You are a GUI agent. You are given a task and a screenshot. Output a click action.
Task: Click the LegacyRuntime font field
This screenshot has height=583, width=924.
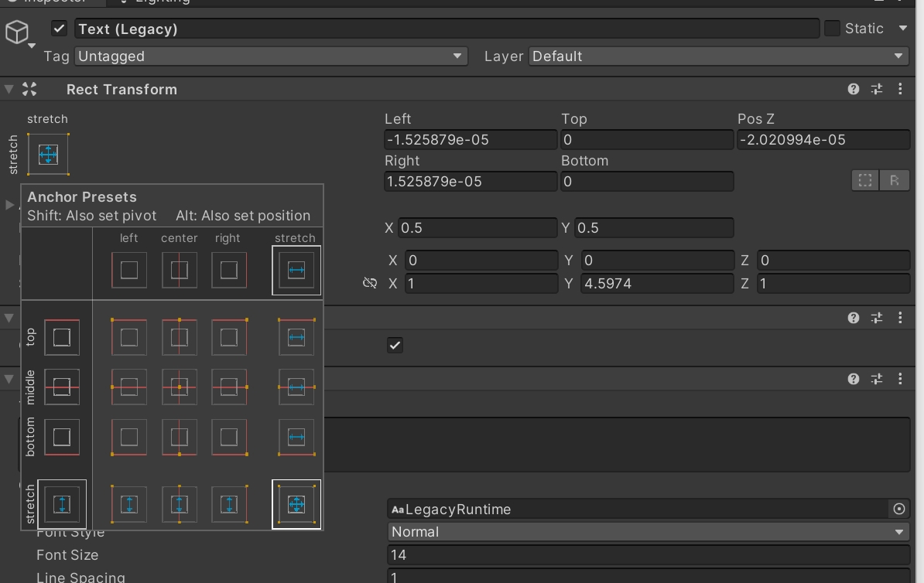(638, 509)
